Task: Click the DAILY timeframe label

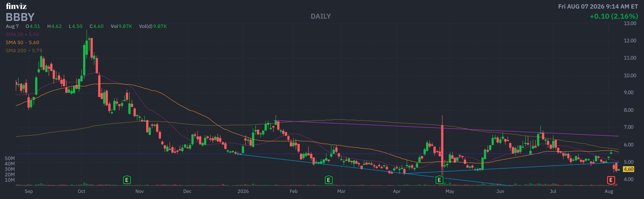Action: 321,16
